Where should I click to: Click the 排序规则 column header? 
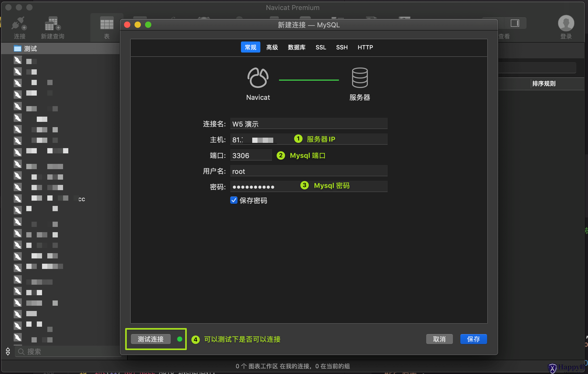click(544, 84)
